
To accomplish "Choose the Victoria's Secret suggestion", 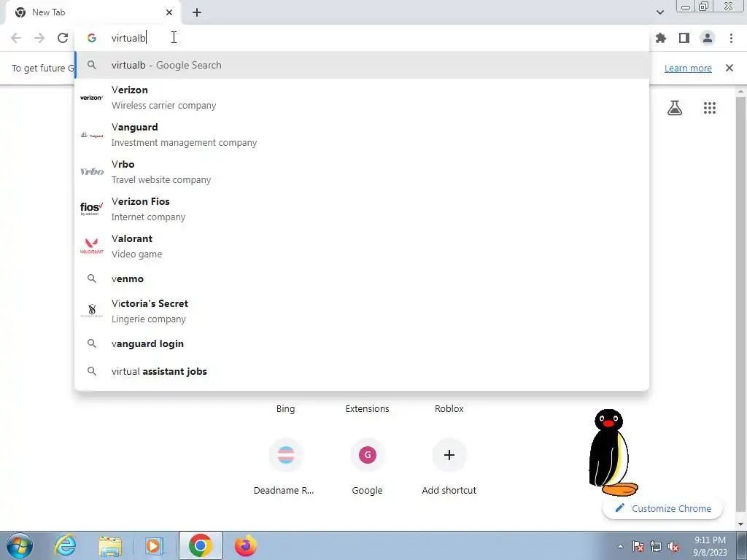I will (362, 311).
